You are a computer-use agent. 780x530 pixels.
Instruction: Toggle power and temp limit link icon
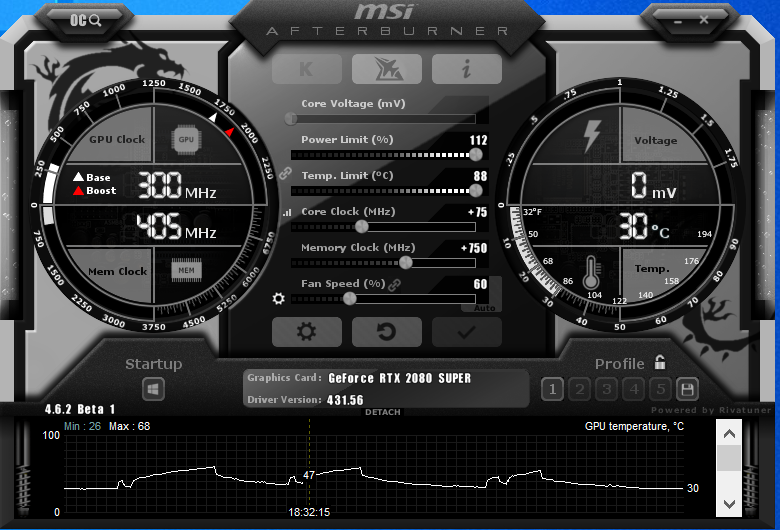(285, 173)
